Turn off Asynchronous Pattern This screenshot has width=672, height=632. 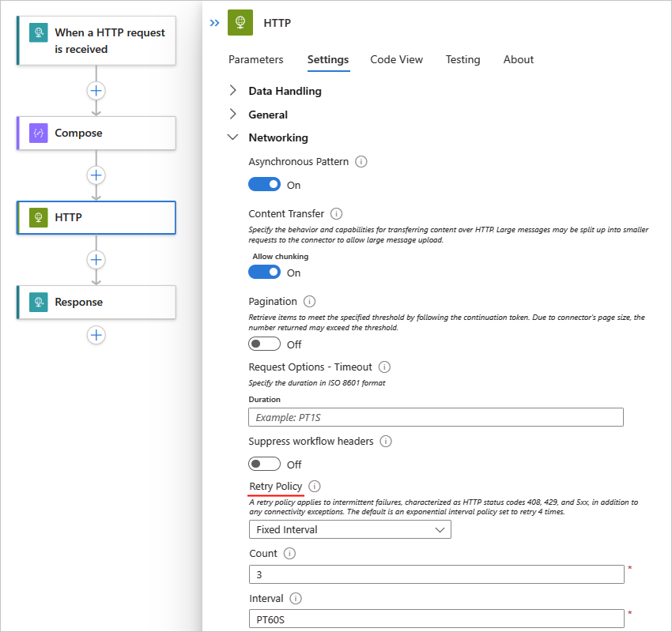264,183
